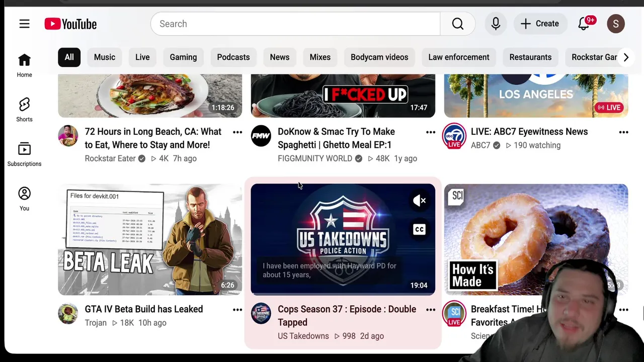This screenshot has width=644, height=362.
Task: Select the Restaurants filter chip
Action: click(x=530, y=57)
